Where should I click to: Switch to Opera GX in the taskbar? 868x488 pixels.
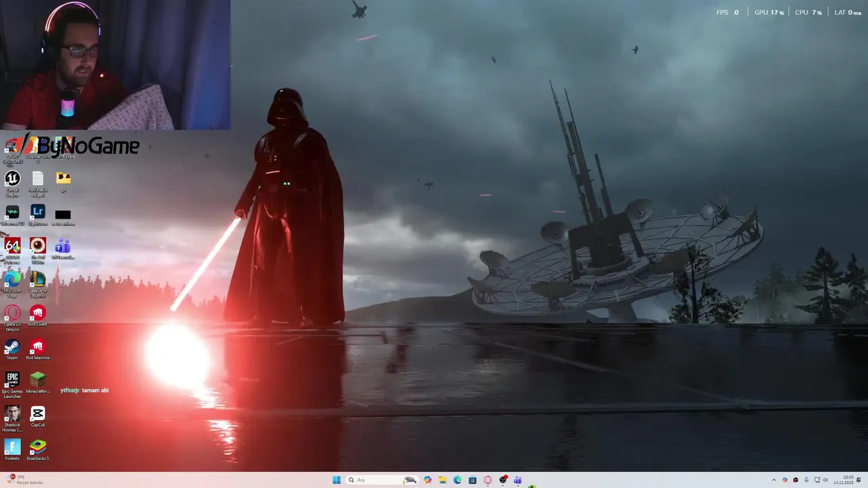(488, 480)
